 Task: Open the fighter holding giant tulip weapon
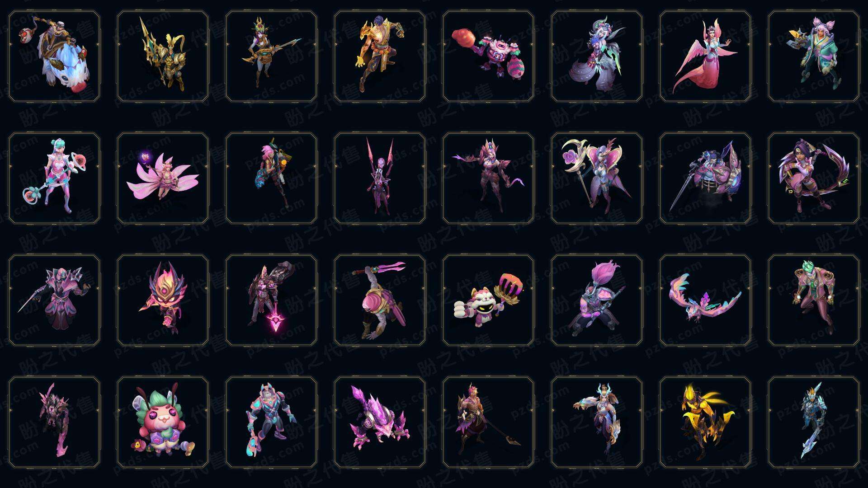597,300
